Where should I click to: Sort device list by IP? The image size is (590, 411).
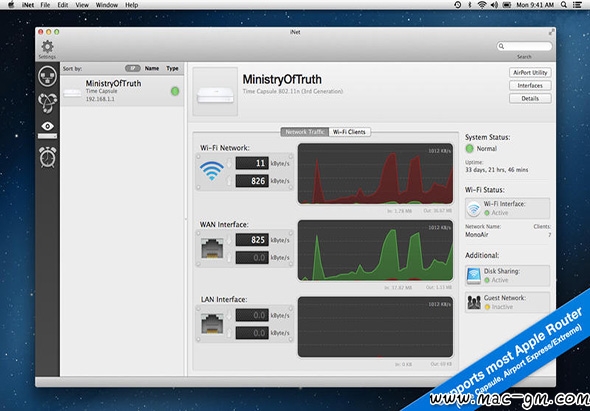132,68
